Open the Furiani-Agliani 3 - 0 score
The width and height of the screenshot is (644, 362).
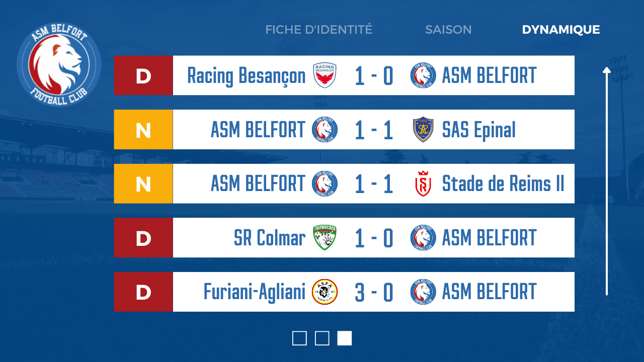pyautogui.click(x=374, y=292)
